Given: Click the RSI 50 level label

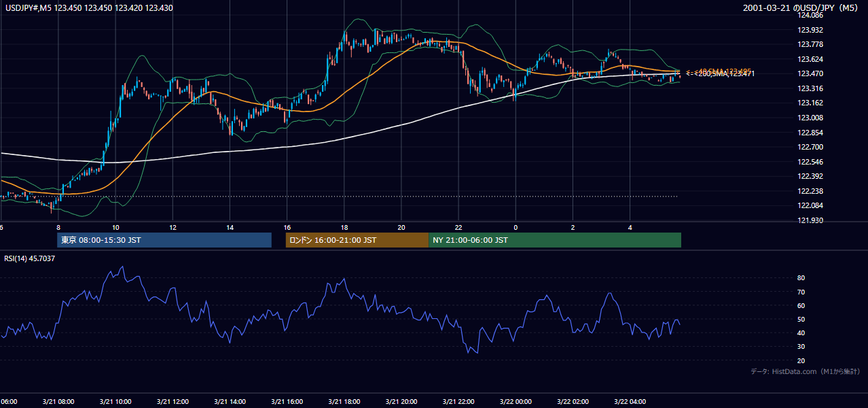Looking at the screenshot, I should 801,319.
